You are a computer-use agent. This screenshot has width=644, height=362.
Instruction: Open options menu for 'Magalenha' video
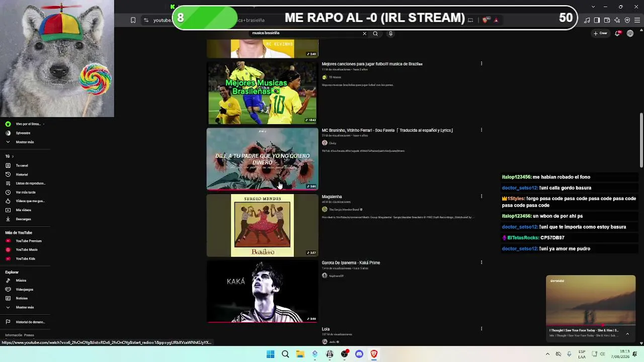[x=481, y=197]
